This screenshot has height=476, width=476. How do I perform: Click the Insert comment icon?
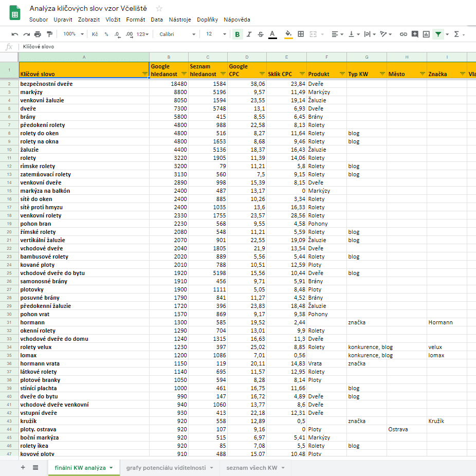(x=415, y=34)
